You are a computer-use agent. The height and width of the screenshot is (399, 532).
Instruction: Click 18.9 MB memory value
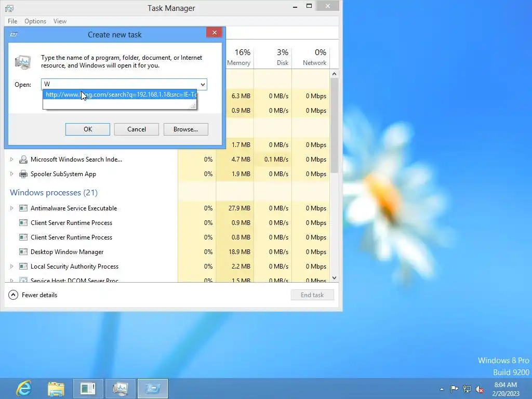(239, 252)
